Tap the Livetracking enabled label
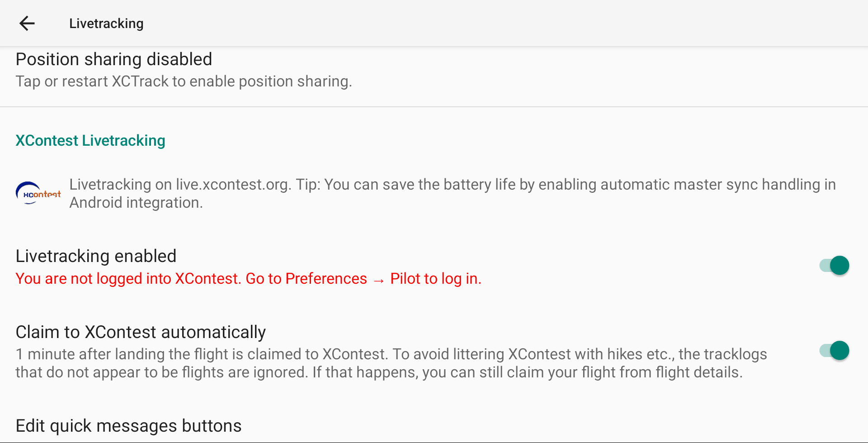 click(x=96, y=256)
